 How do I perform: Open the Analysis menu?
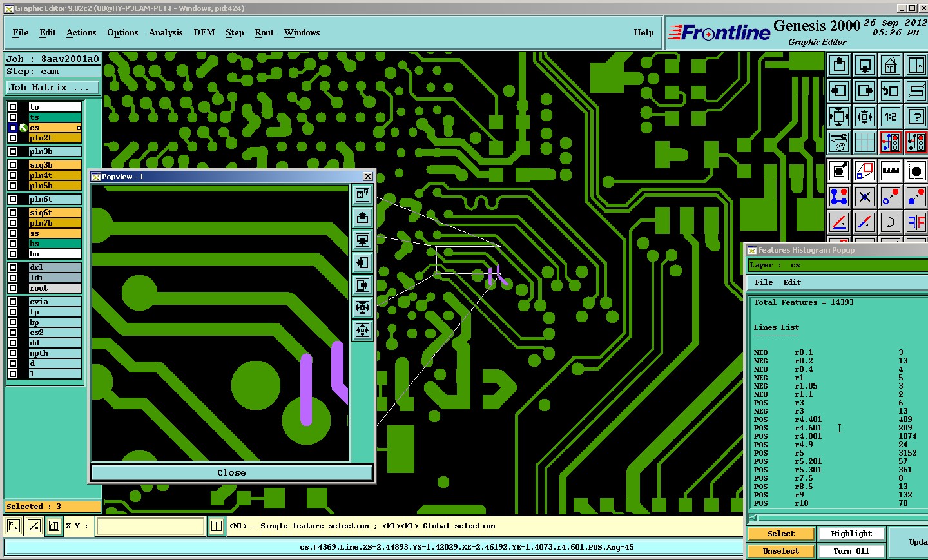coord(166,32)
